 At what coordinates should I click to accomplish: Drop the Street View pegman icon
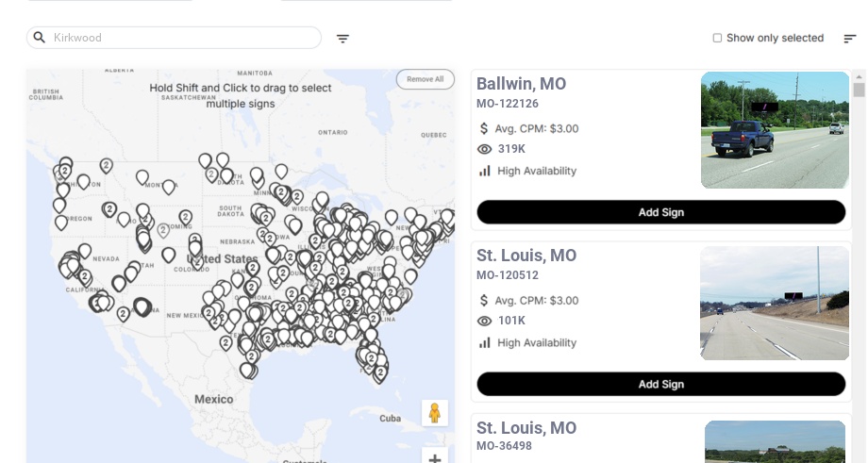tap(434, 413)
